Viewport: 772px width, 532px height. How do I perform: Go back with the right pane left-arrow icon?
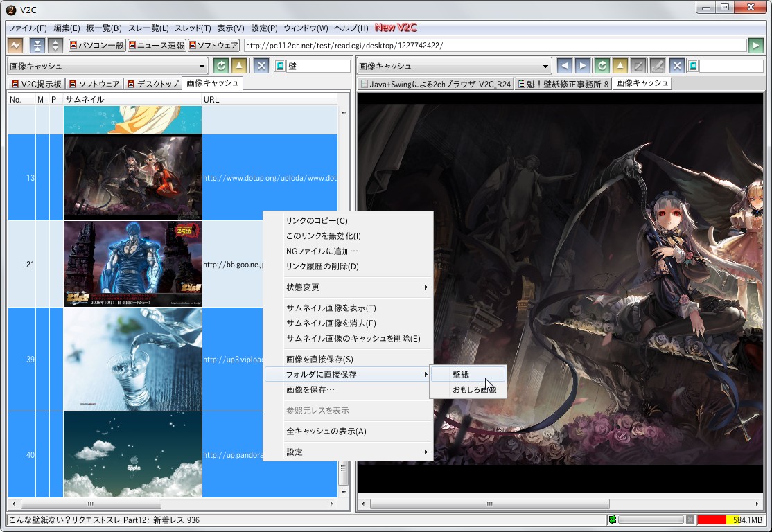click(565, 66)
